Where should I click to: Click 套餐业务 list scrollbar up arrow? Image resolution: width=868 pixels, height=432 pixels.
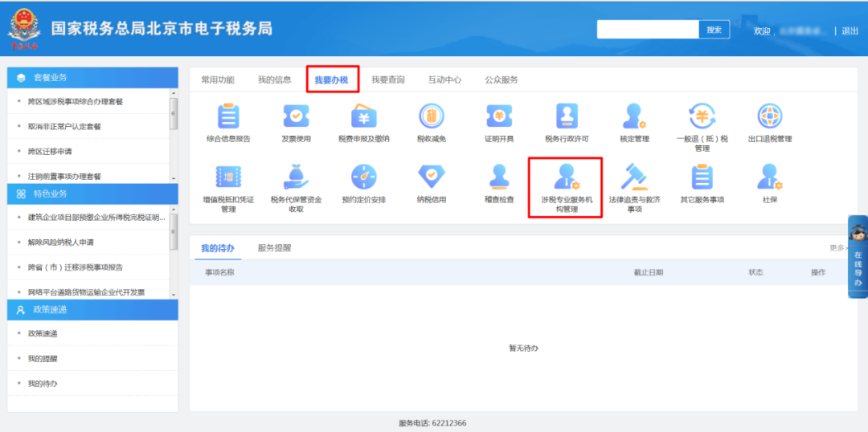[174, 93]
